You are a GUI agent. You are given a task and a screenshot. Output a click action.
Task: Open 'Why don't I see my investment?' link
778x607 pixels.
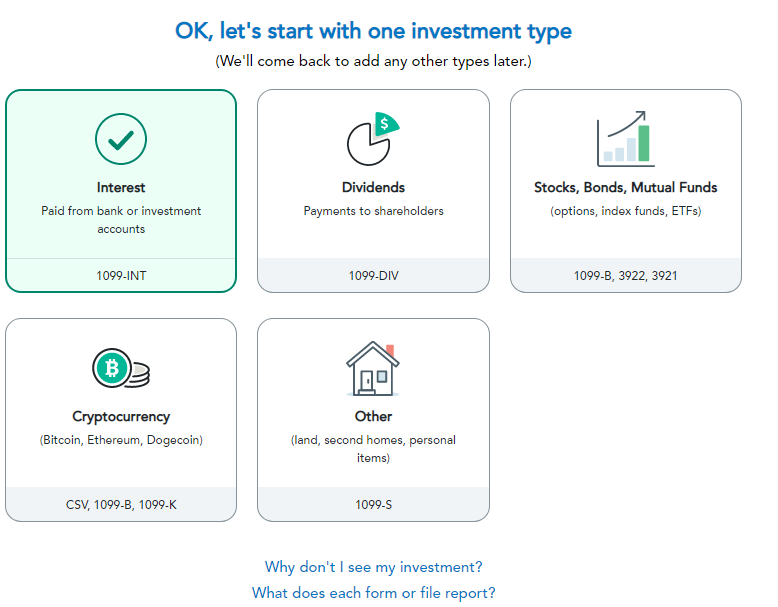coord(373,567)
